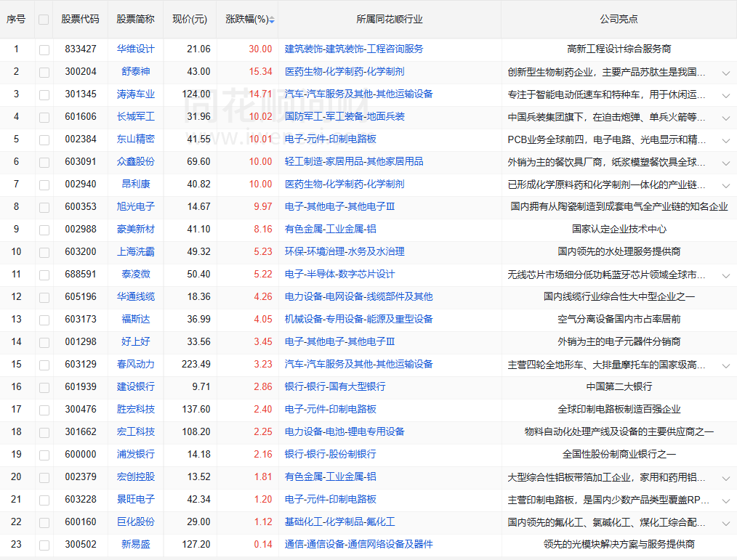This screenshot has height=560, width=737.
Task: Click stock code 605196
Action: pos(81,296)
